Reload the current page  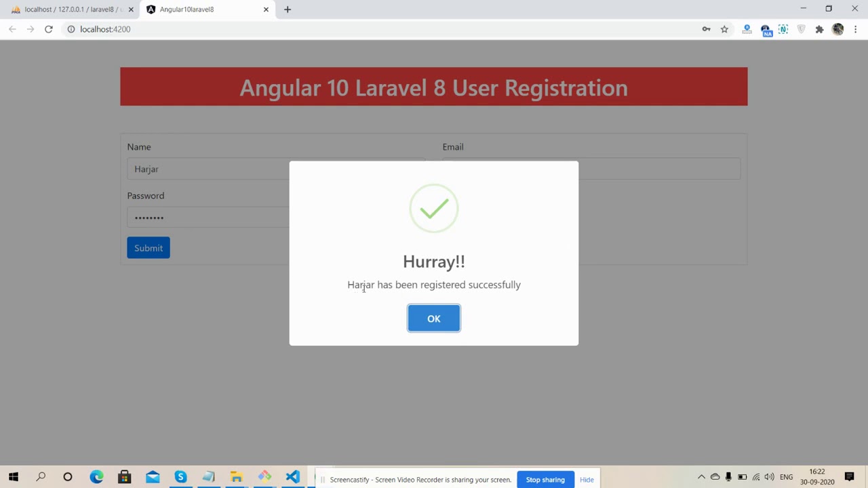click(49, 29)
